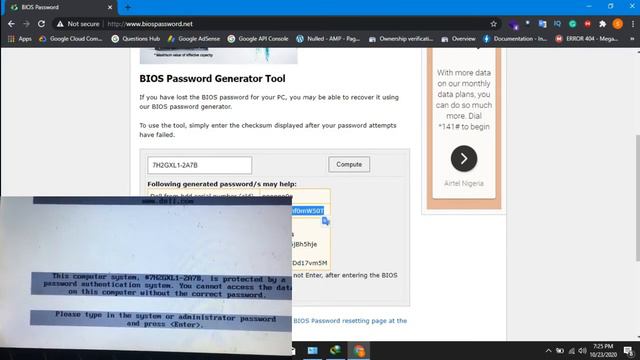Open the Ownership verificati... bookmark

401,39
